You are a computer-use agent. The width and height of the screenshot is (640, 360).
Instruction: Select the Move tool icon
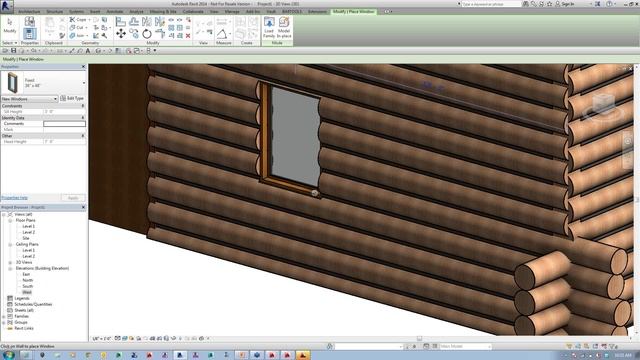120,33
